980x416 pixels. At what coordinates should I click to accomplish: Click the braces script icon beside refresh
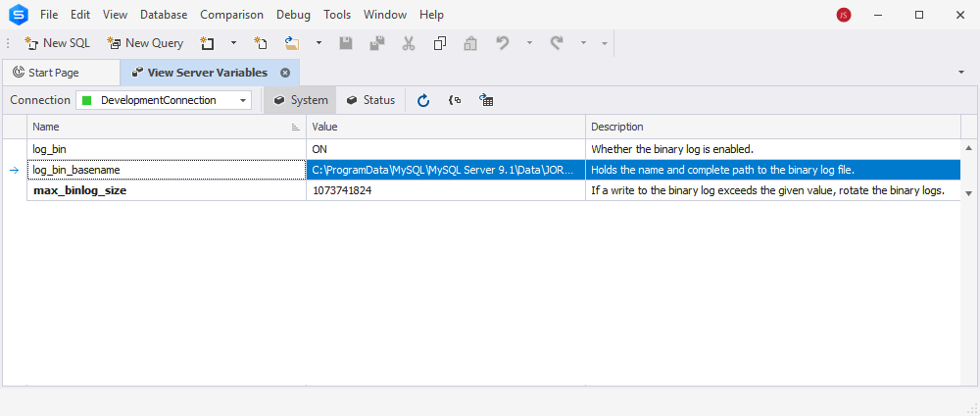[x=455, y=100]
